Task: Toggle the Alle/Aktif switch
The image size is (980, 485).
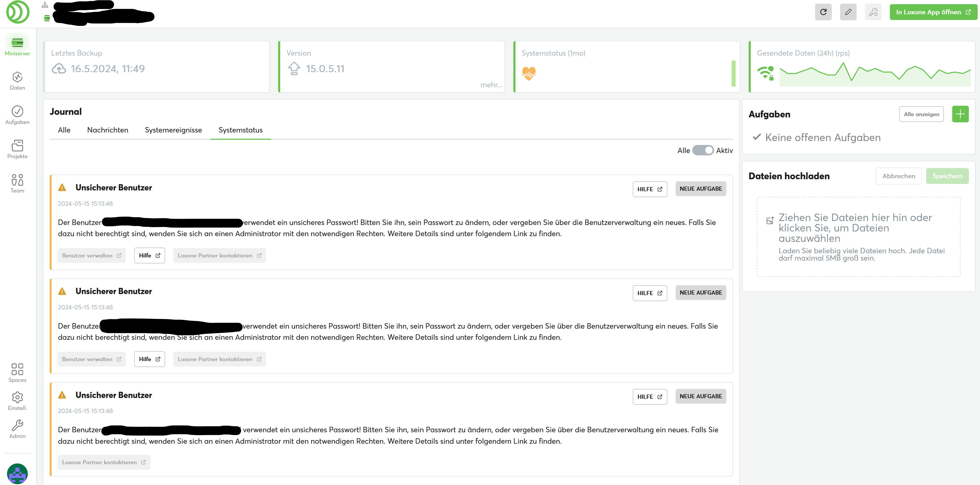Action: click(x=702, y=150)
